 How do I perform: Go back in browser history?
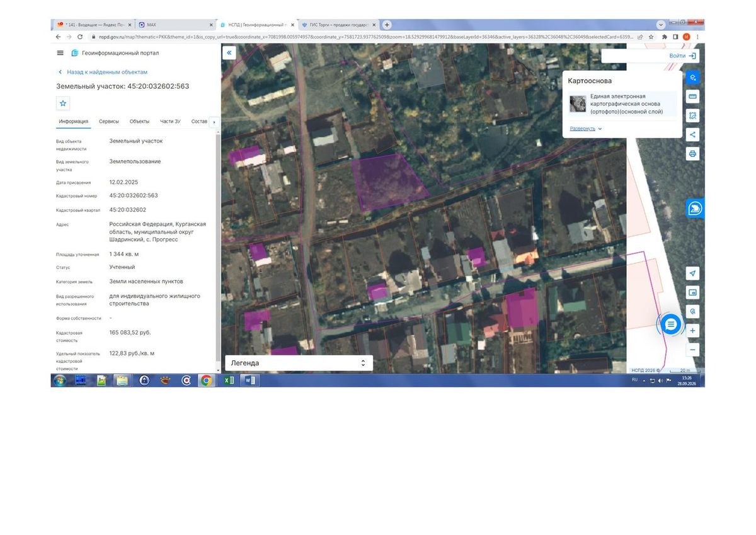coord(57,37)
